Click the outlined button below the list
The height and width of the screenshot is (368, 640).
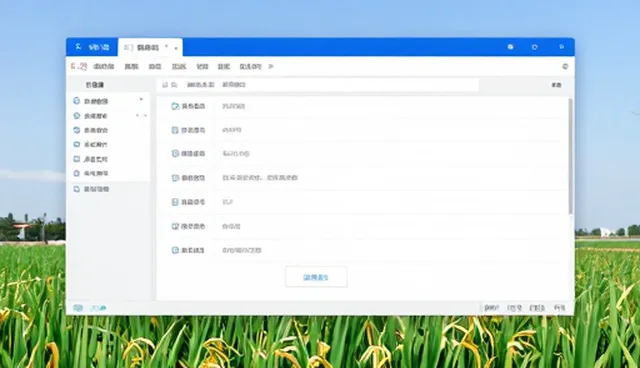[316, 277]
